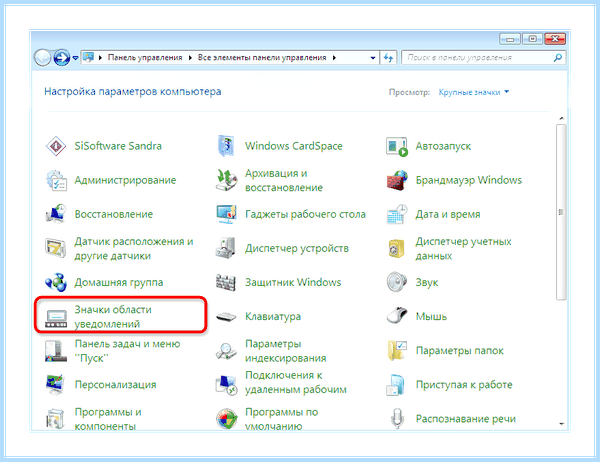Click the Windows CardSpace icon
Viewport: 600px width, 462px height.
tap(226, 146)
